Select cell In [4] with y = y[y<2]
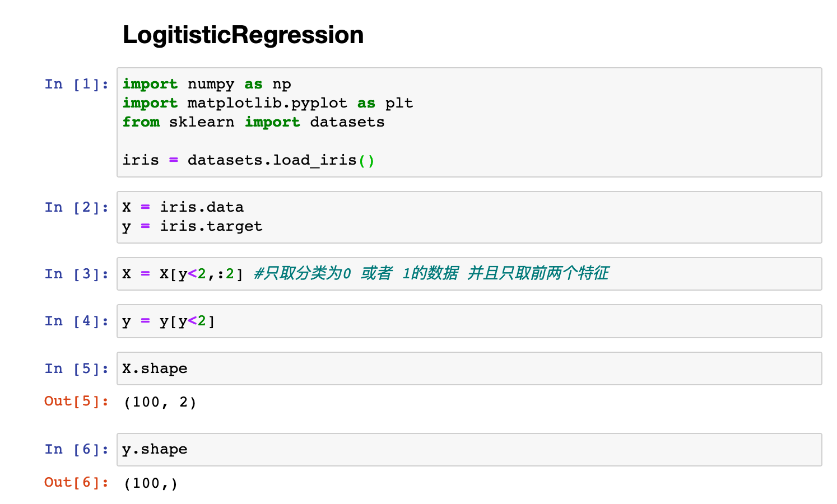Viewport: 837px width, 504px height. tap(469, 321)
